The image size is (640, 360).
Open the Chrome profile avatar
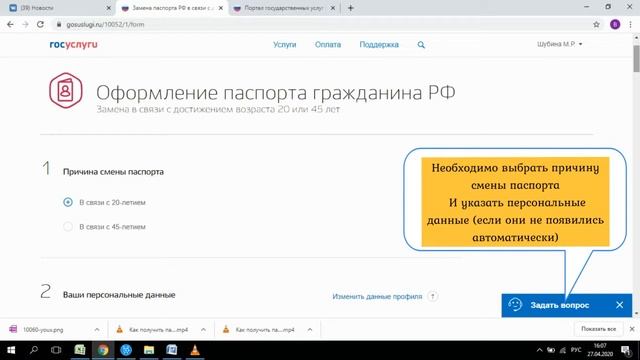click(x=615, y=24)
